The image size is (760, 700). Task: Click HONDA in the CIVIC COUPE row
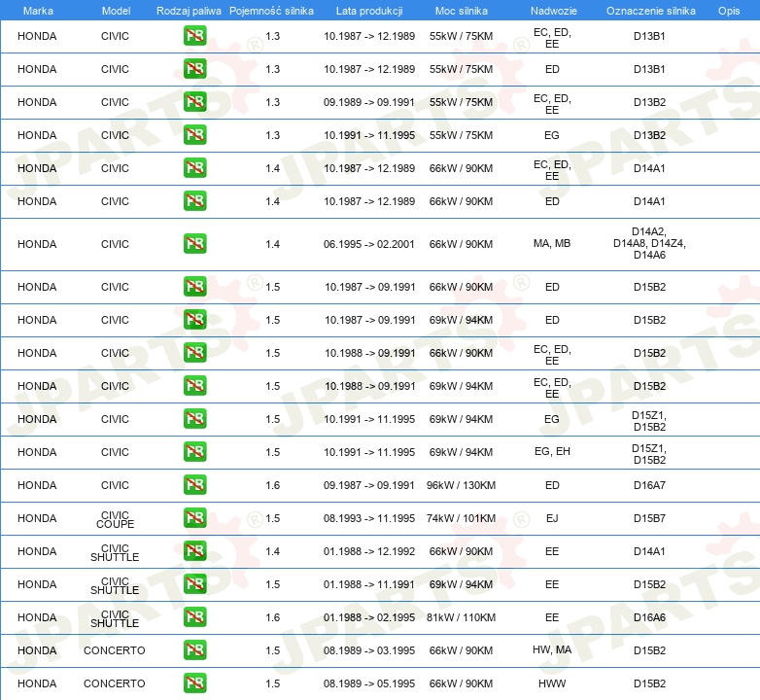click(37, 518)
